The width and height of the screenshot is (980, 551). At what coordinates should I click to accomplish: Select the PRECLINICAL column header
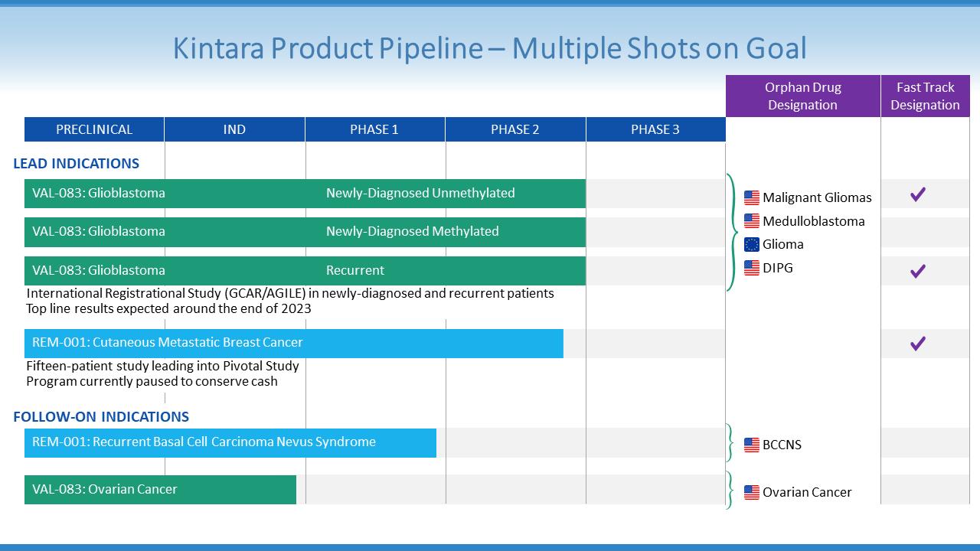pyautogui.click(x=94, y=129)
